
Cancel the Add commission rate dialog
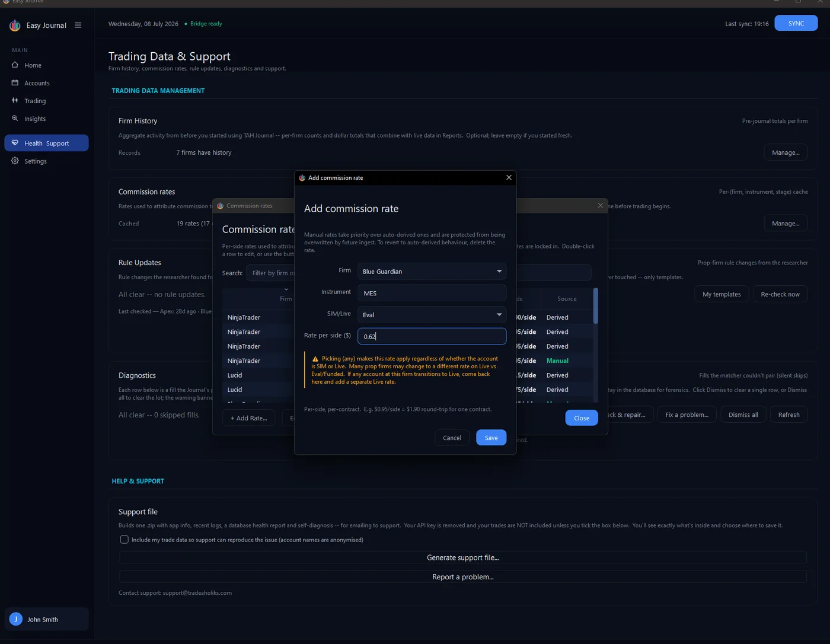[x=452, y=438]
